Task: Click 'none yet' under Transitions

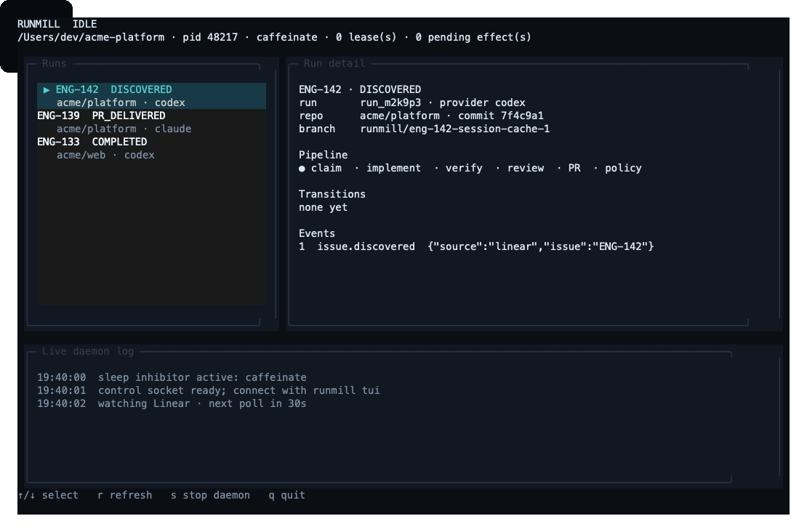Action: [x=324, y=207]
